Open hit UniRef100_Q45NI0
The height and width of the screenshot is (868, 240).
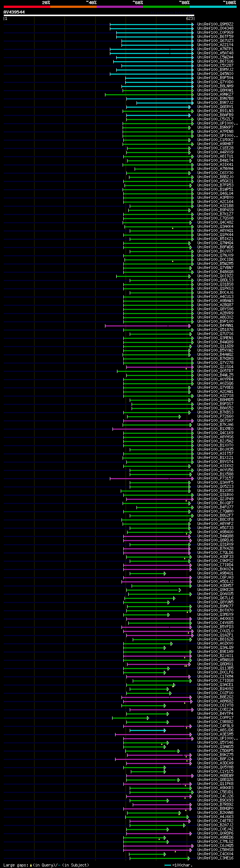pos(215,74)
